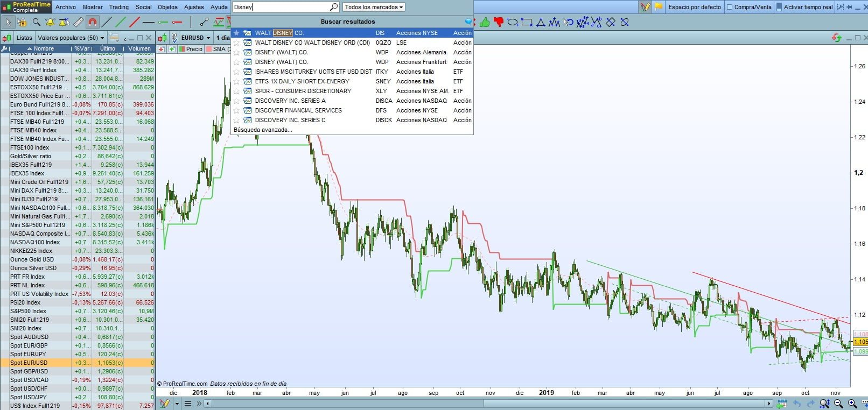
Task: Select the segment line tool with endpoints
Action: pos(204,22)
